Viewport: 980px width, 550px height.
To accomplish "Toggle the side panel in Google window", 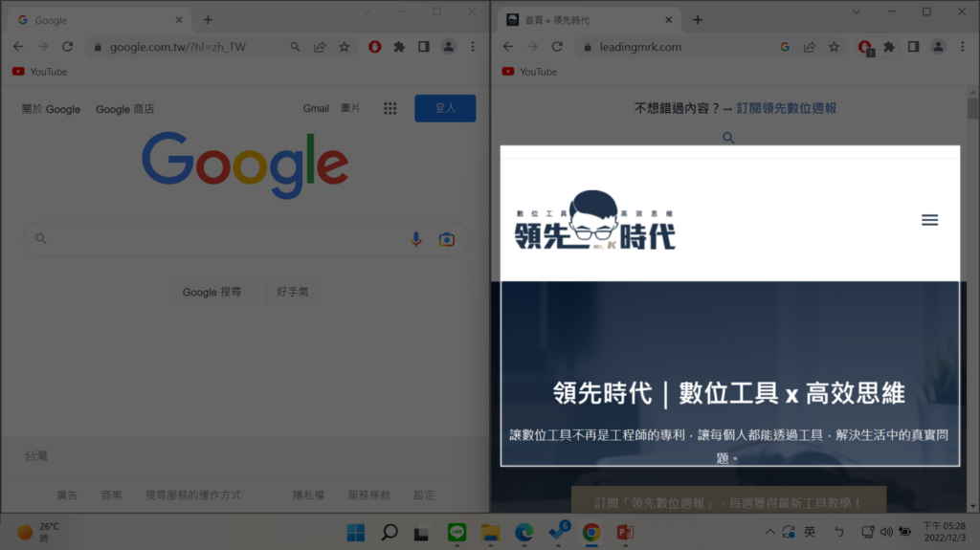I will point(424,47).
